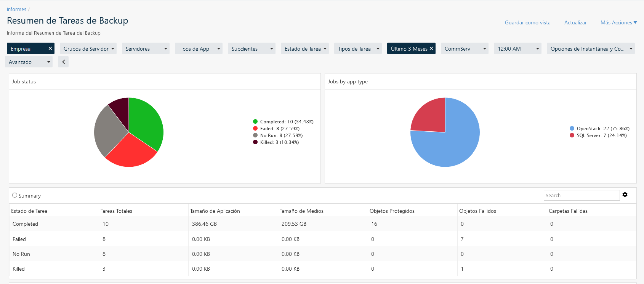Toggle Failed series red legend marker
The image size is (644, 284).
(255, 128)
